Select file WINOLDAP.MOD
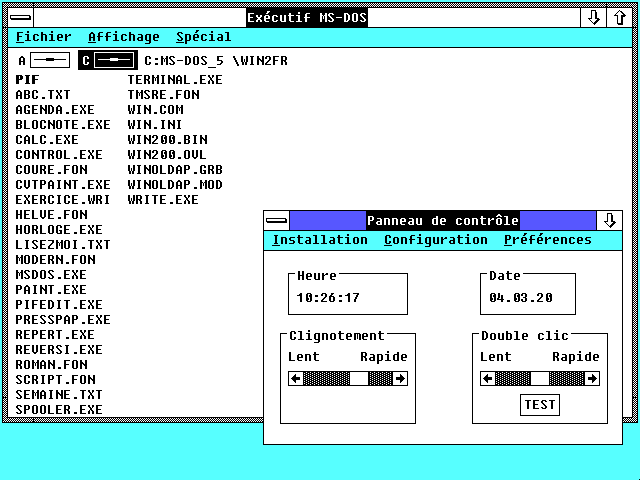 [x=175, y=184]
